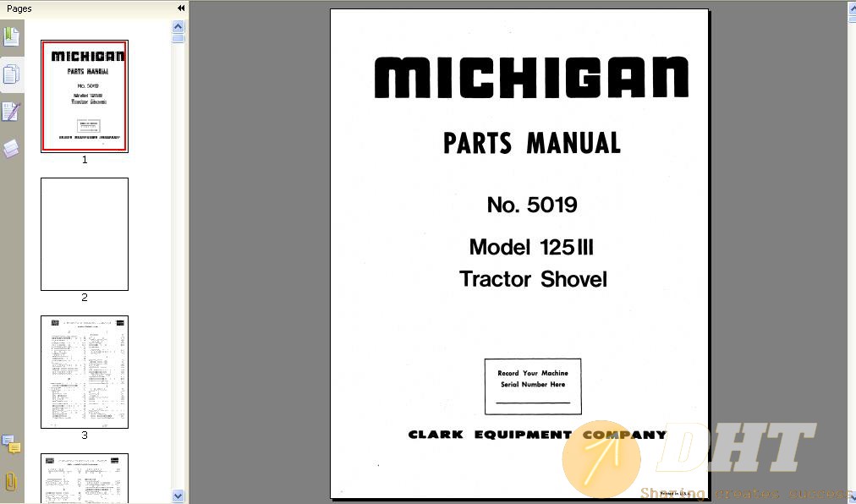
Task: Click the page number label 2
Action: 85,297
